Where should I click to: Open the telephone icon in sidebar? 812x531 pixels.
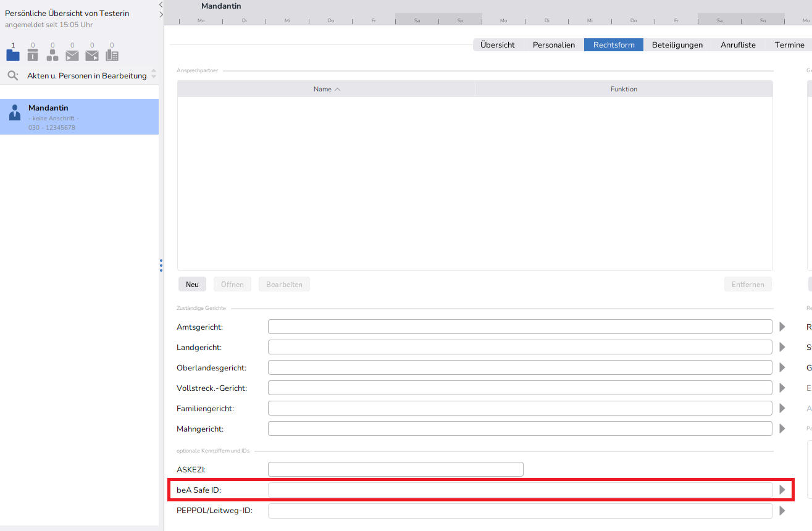pos(112,55)
